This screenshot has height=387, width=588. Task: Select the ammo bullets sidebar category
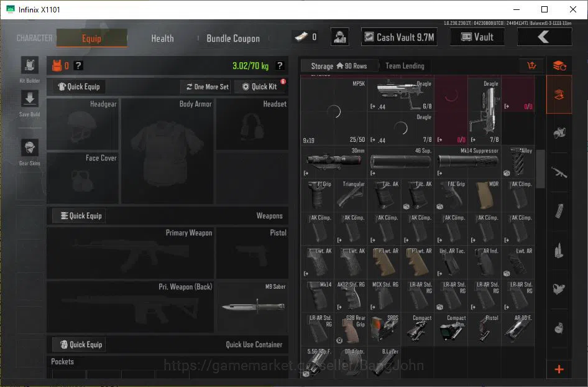(559, 250)
